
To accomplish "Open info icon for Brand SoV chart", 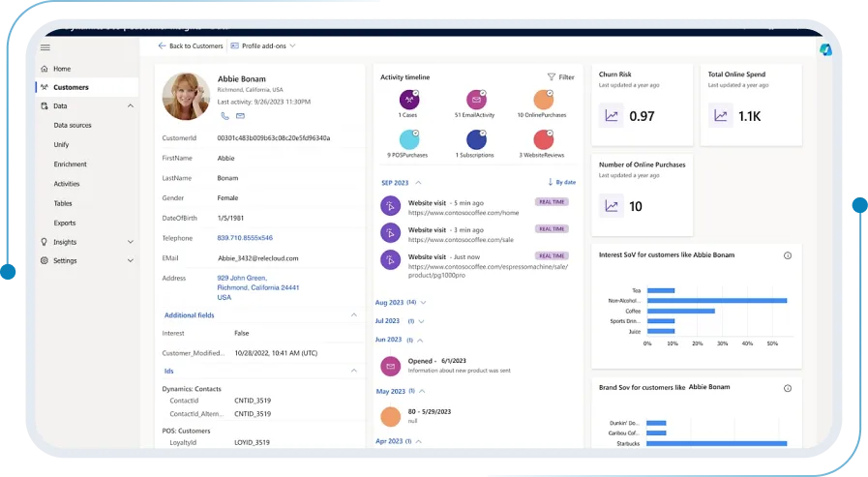I will click(x=787, y=388).
